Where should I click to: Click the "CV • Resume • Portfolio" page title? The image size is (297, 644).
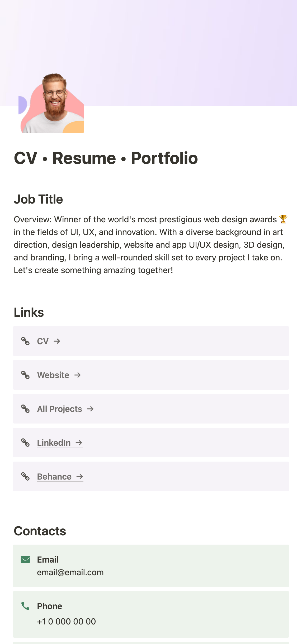[x=106, y=158]
